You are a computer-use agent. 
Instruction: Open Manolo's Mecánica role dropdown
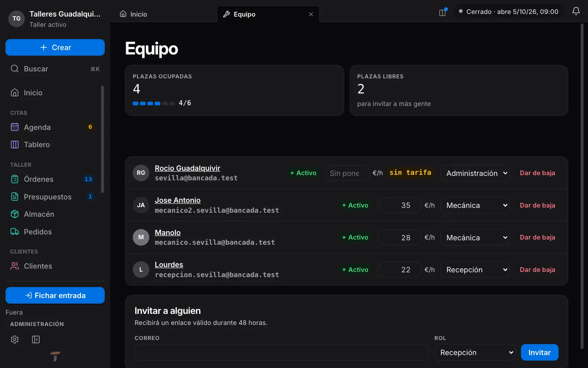click(x=475, y=237)
